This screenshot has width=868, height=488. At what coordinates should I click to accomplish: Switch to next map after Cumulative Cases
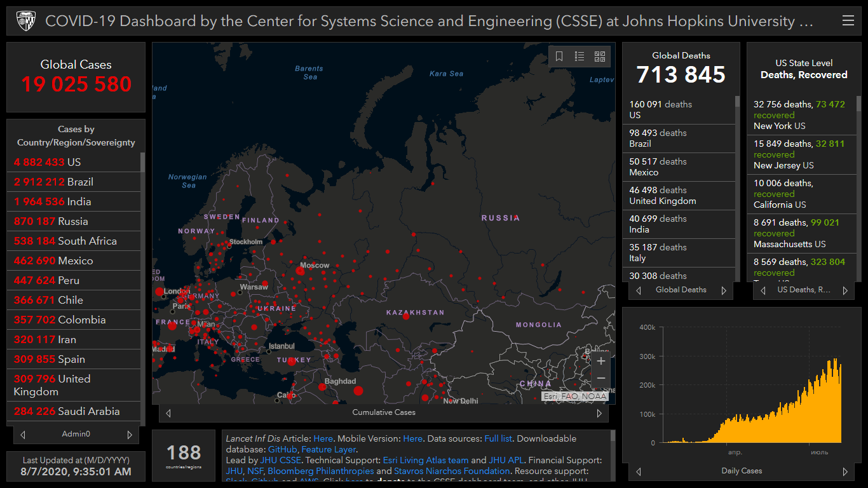pyautogui.click(x=599, y=413)
